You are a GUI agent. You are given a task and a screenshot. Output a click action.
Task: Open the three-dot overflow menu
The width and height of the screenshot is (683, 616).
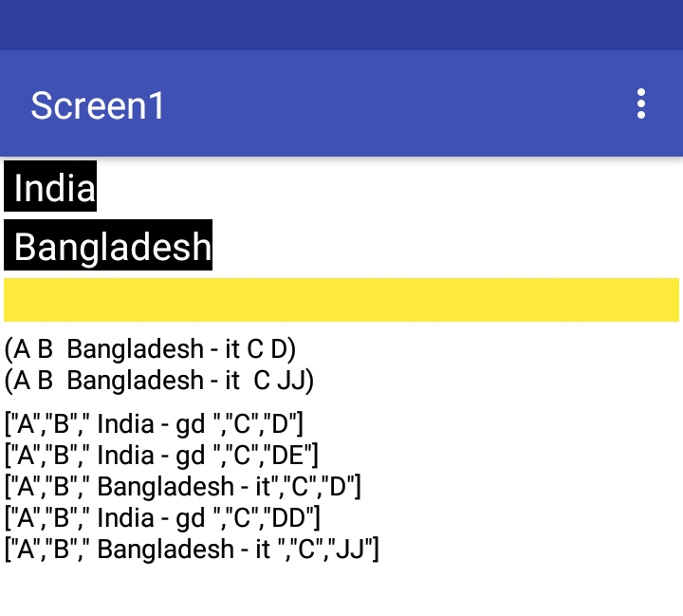641,103
